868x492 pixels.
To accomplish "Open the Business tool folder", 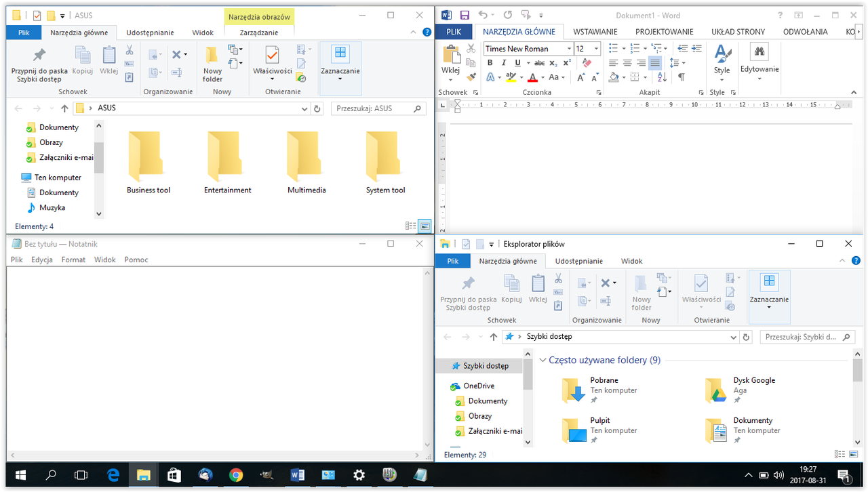I will point(149,163).
